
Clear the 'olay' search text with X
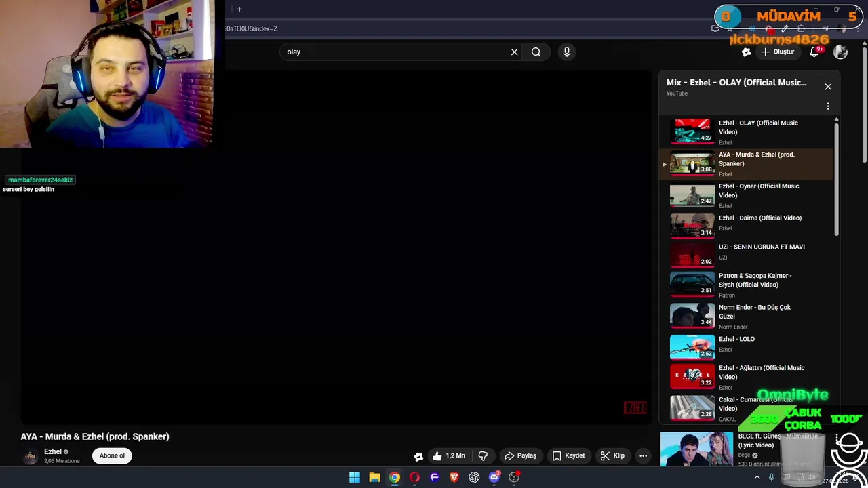point(514,52)
